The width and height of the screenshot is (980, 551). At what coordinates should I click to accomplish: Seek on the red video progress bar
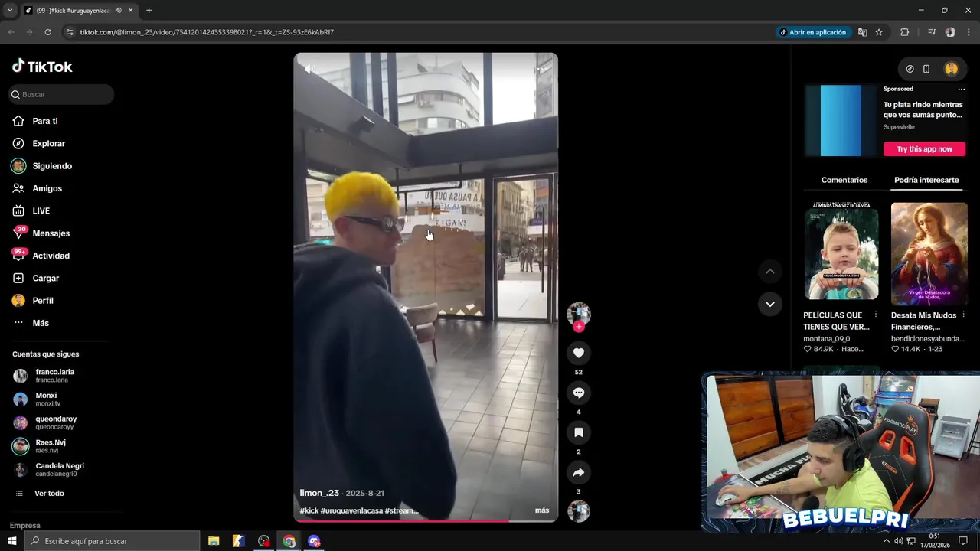click(426, 521)
